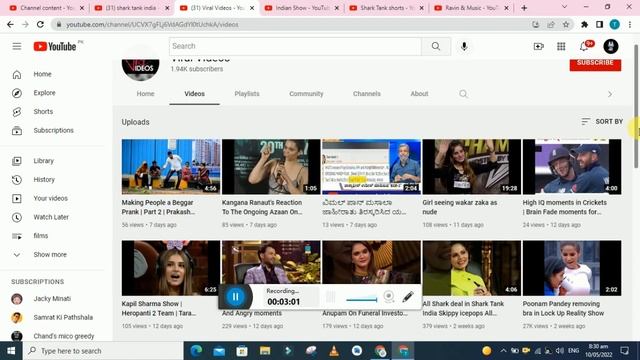Switch to Channel content browser tab
640x360 pixels.
point(46,8)
